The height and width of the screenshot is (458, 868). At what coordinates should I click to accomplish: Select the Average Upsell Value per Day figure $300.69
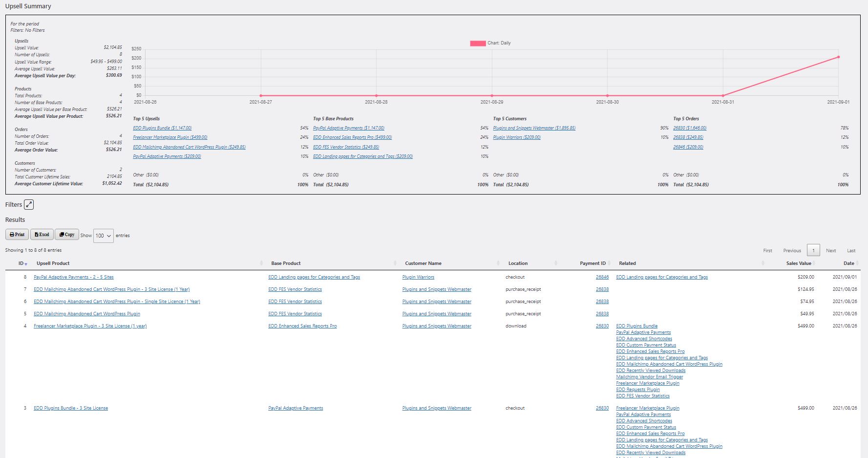click(114, 75)
